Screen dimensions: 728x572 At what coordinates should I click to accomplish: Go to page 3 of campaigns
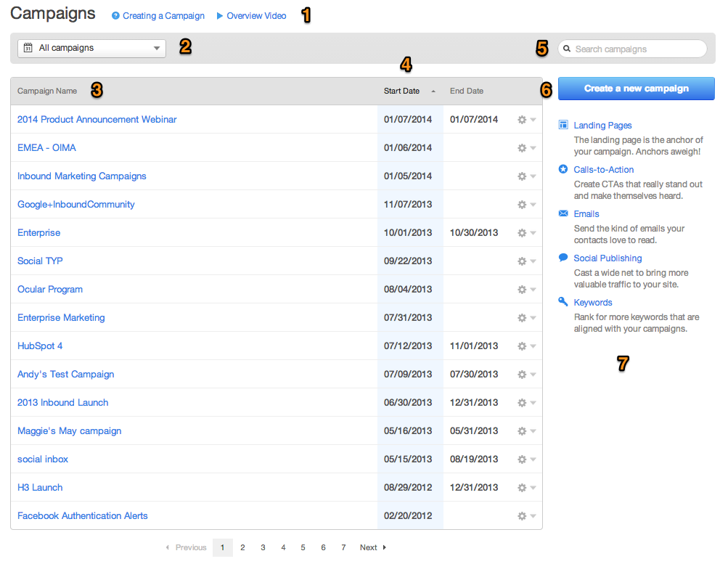coord(263,548)
